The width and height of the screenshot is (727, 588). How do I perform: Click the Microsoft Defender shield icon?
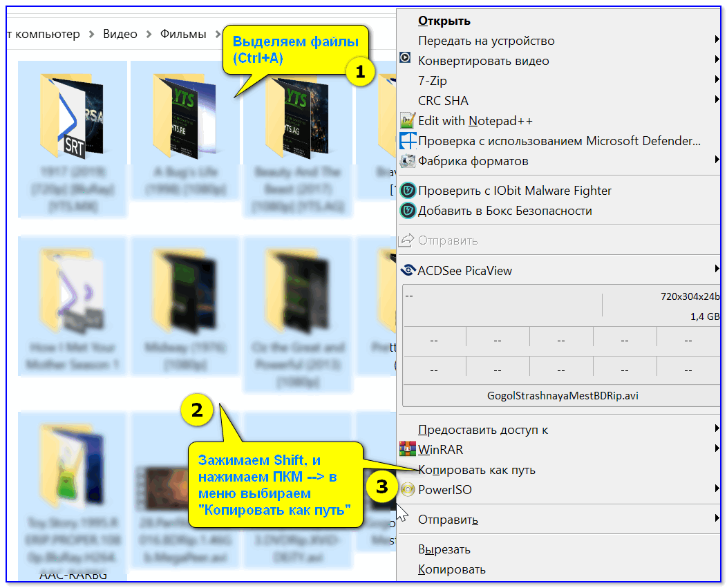(x=408, y=141)
